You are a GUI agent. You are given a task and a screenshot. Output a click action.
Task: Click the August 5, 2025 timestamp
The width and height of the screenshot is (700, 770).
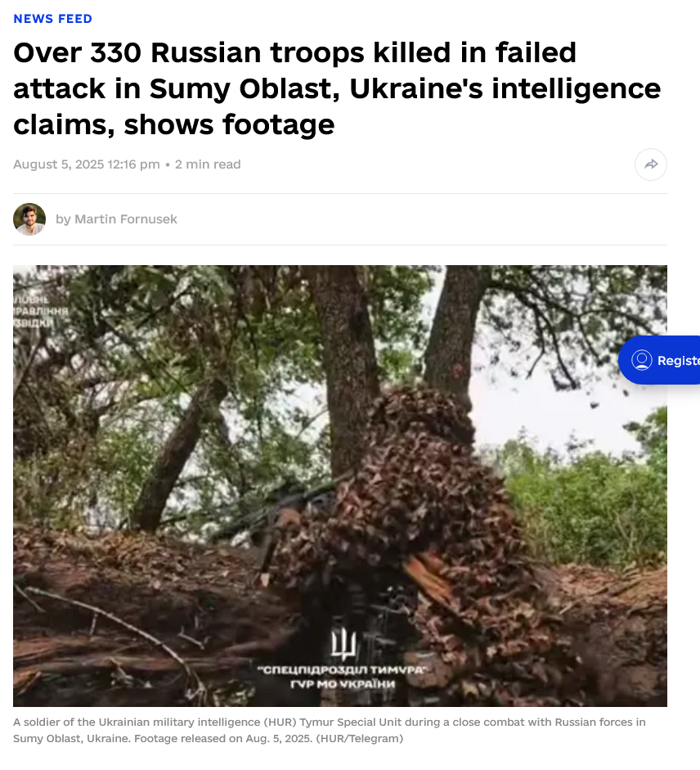tap(87, 164)
